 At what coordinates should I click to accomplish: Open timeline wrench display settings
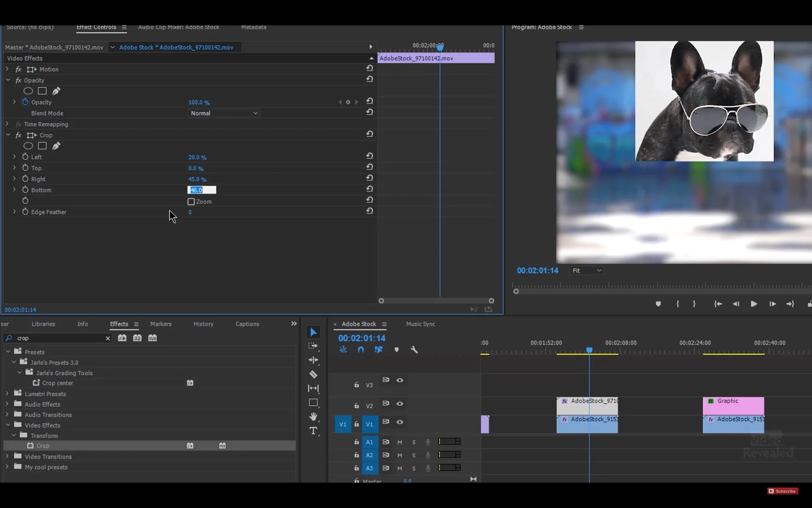point(414,350)
